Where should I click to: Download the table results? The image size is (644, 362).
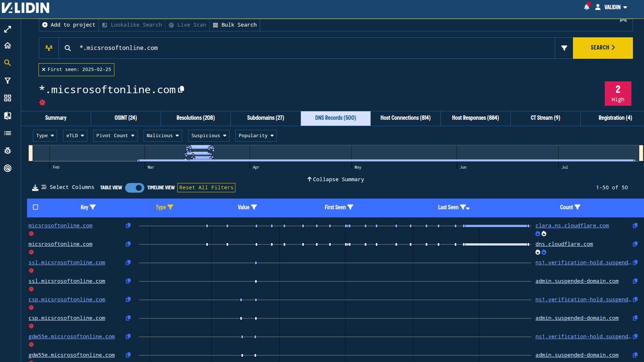tap(35, 187)
